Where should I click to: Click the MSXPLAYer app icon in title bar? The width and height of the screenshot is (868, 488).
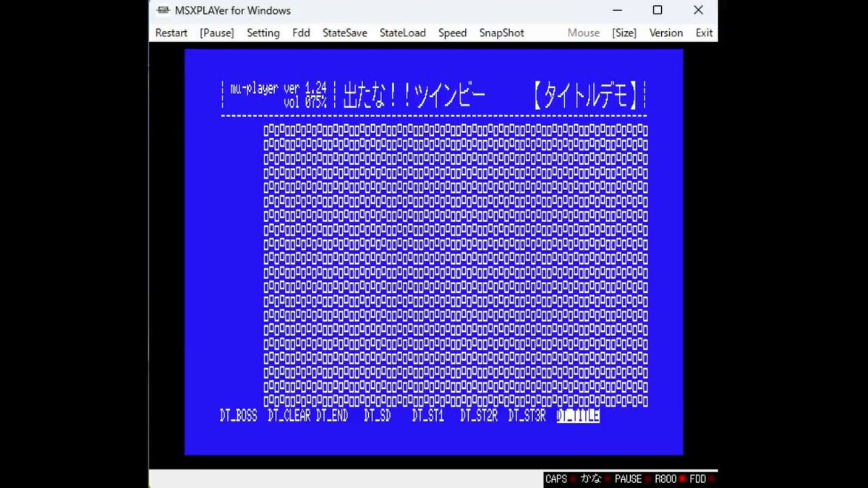tap(163, 10)
